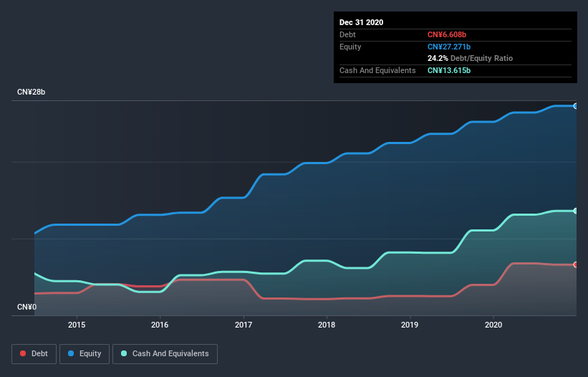
Task: Click the CN¥27.271b equity value
Action: pyautogui.click(x=449, y=47)
